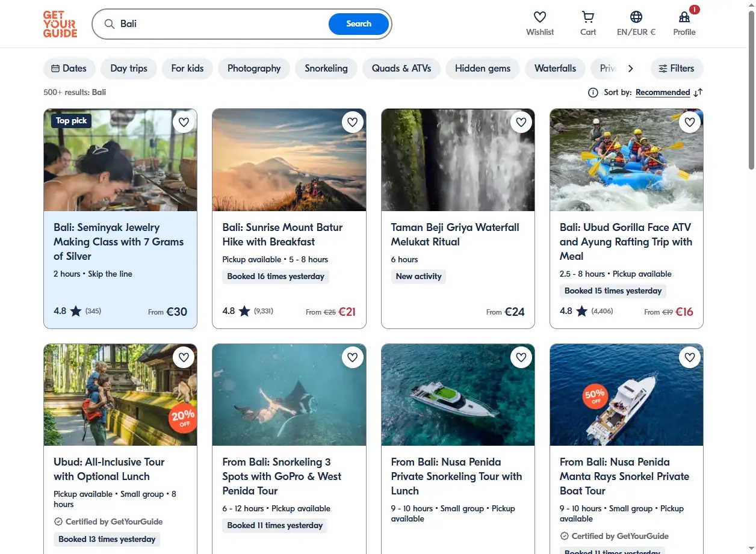Wishlist the Sunrise Mount Batur Hike
Viewport: 756px width, 554px height.
pos(352,122)
